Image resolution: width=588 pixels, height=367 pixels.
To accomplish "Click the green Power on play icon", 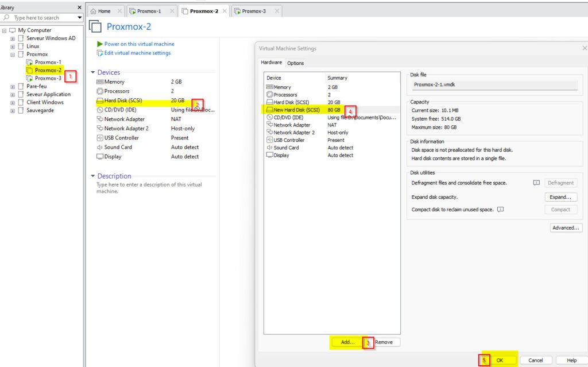I will coord(100,44).
